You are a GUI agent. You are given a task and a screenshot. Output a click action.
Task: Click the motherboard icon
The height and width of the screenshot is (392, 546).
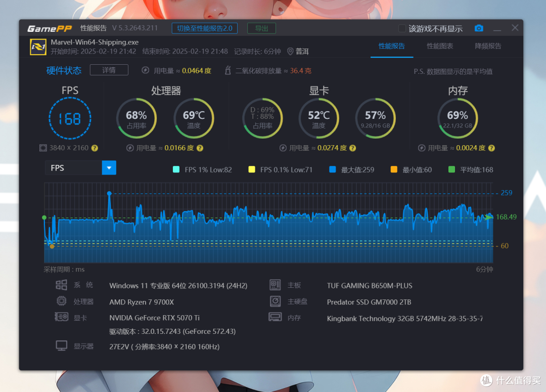point(275,285)
